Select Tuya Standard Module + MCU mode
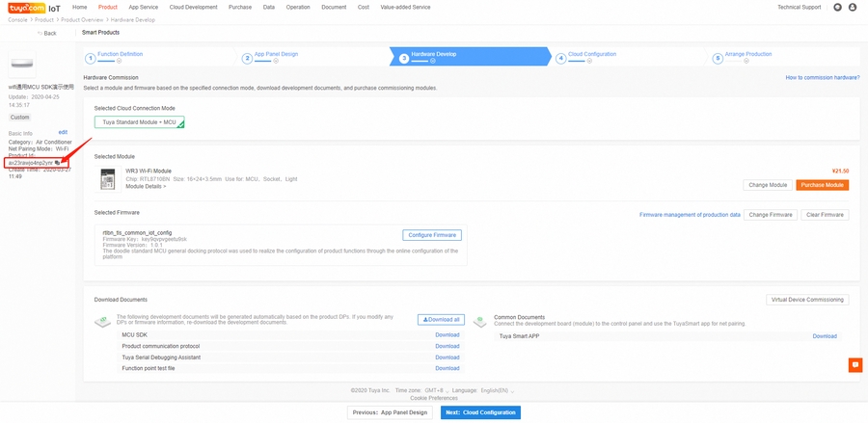Image resolution: width=868 pixels, height=423 pixels. pyautogui.click(x=139, y=121)
